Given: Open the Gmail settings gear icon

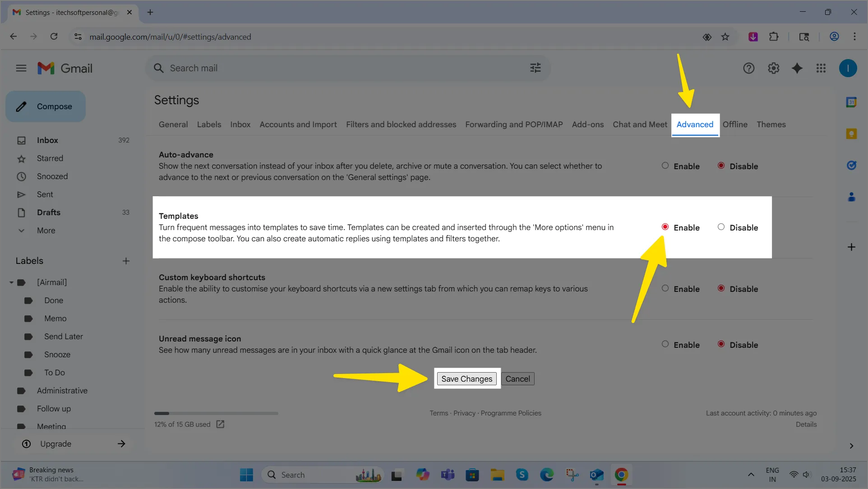Looking at the screenshot, I should (x=773, y=68).
